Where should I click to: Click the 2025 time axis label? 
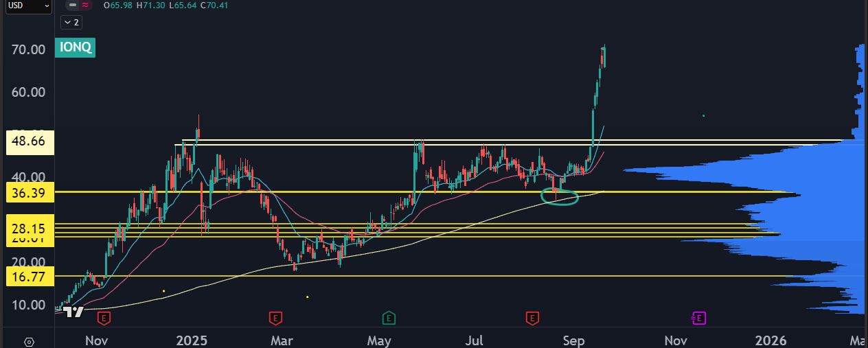192,341
